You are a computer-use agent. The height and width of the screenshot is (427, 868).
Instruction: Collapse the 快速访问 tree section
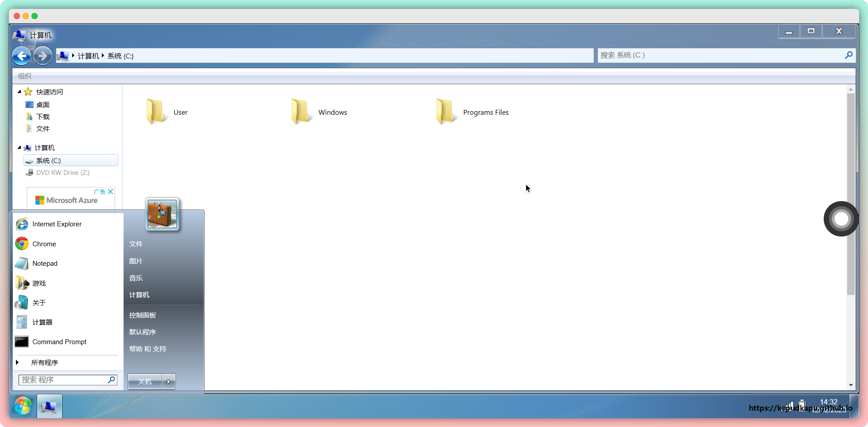click(x=19, y=92)
